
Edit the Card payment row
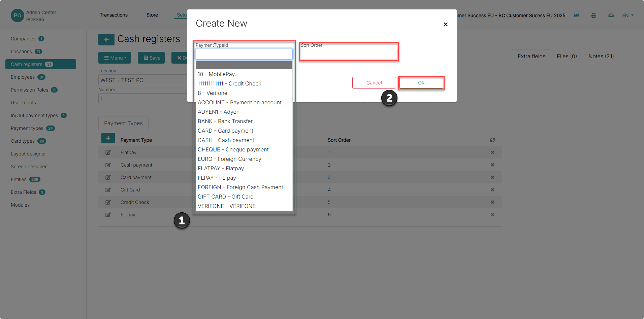(x=108, y=177)
